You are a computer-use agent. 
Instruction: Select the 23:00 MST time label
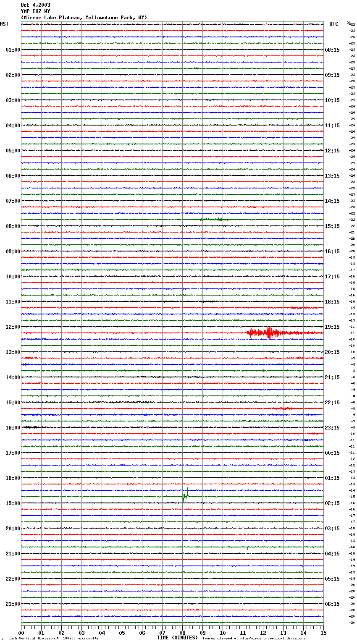[x=13, y=604]
